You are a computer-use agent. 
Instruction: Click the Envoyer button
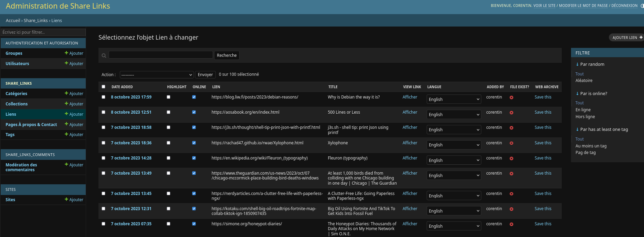coord(205,75)
